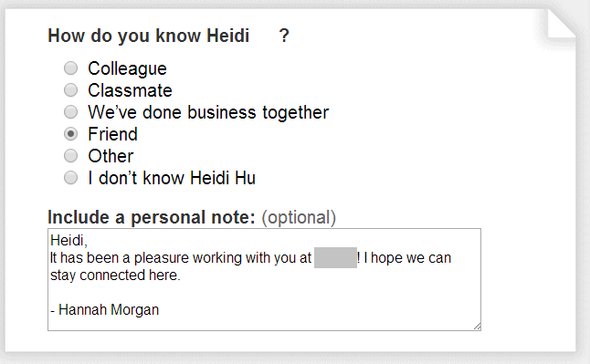590x364 pixels.
Task: Choose the Classmate radio button circle
Action: [x=70, y=90]
